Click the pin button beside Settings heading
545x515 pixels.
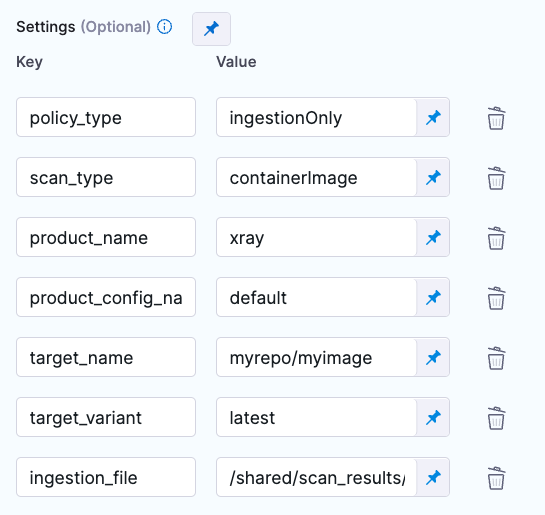[211, 29]
